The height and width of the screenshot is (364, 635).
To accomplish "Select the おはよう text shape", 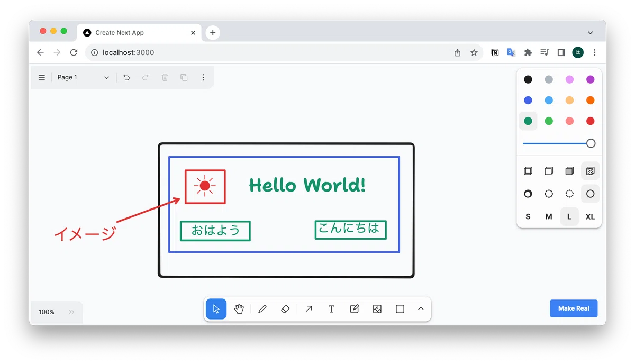I will coord(215,230).
